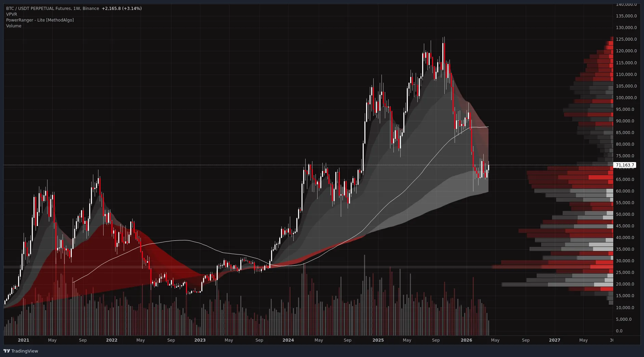
Task: Click the +2,165.8 (+3.14%) price change
Action: coord(122,9)
